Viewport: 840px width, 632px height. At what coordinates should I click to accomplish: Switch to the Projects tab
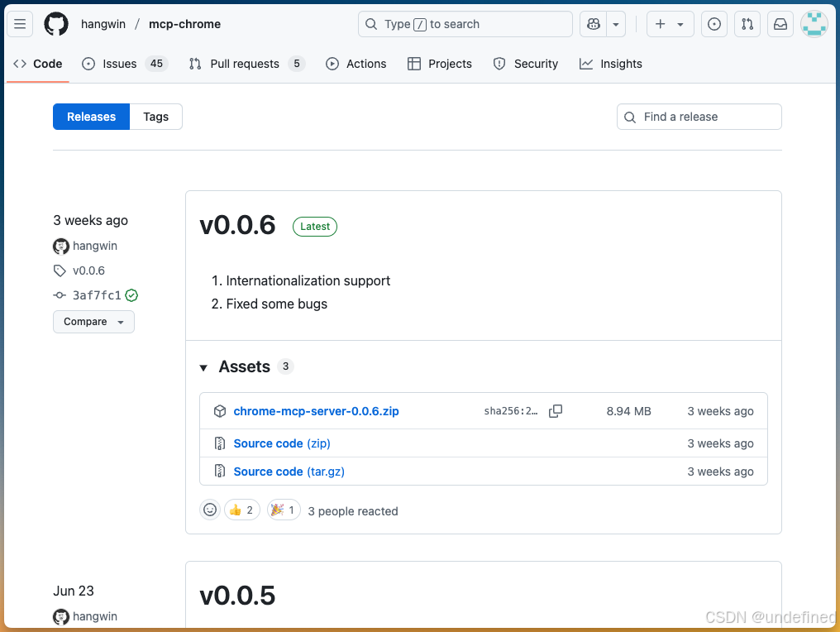(439, 64)
